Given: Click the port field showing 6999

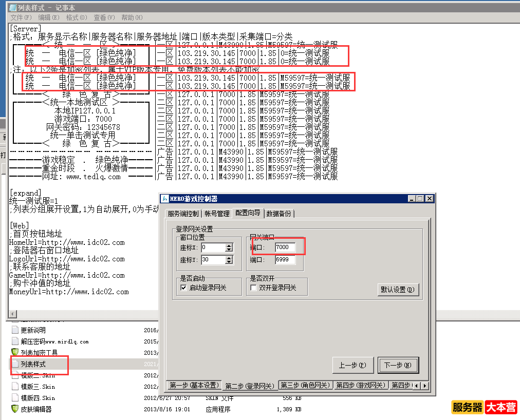Looking at the screenshot, I should pyautogui.click(x=285, y=260).
